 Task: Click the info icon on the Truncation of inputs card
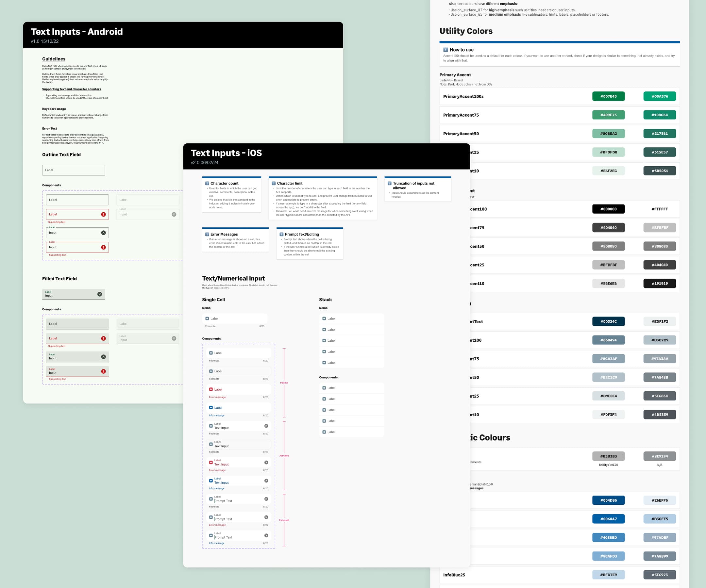pyautogui.click(x=390, y=183)
